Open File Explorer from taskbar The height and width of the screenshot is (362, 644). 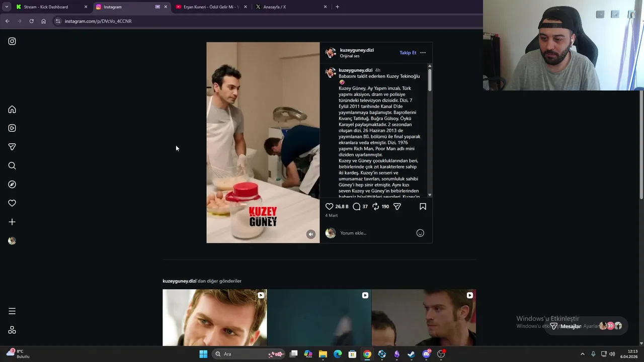pyautogui.click(x=323, y=354)
